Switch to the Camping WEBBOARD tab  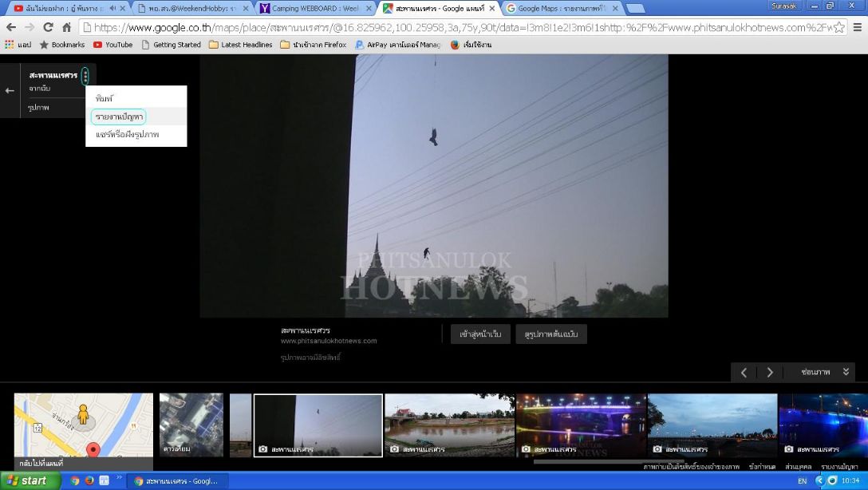point(315,8)
